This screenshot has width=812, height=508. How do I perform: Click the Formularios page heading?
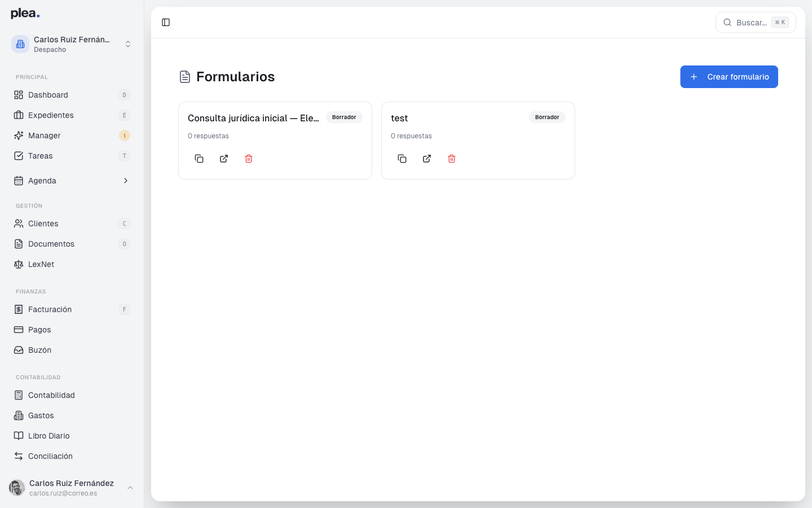click(236, 77)
